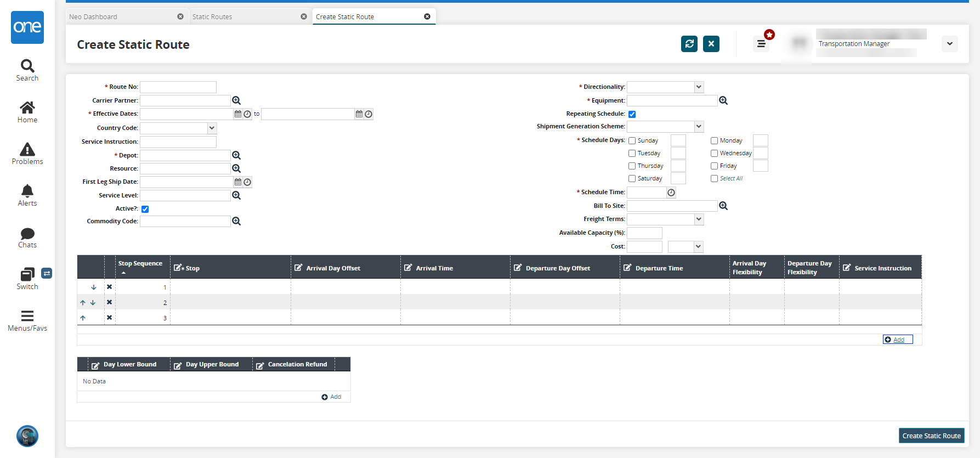Open Search in the left sidebar
This screenshot has width=980, height=458.
coord(27,71)
